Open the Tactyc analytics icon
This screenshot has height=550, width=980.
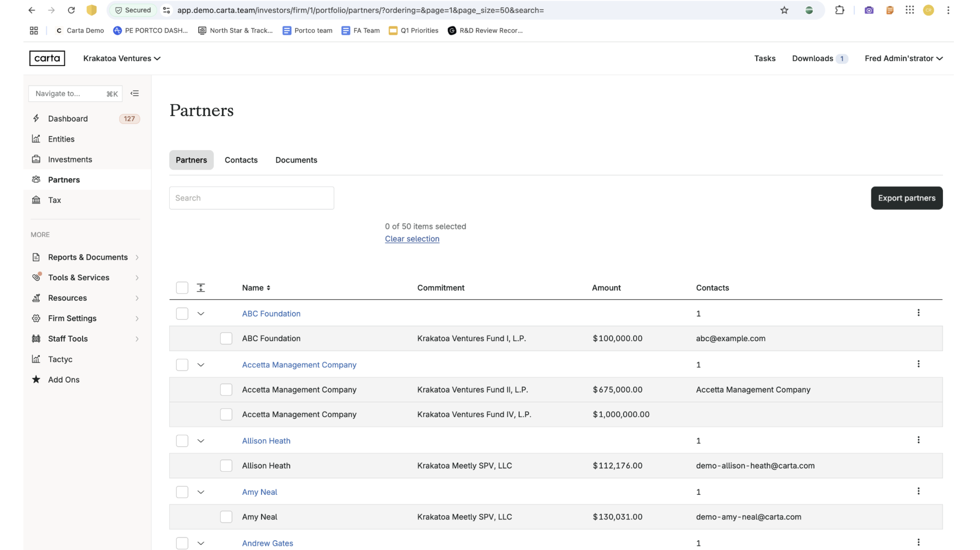point(37,359)
